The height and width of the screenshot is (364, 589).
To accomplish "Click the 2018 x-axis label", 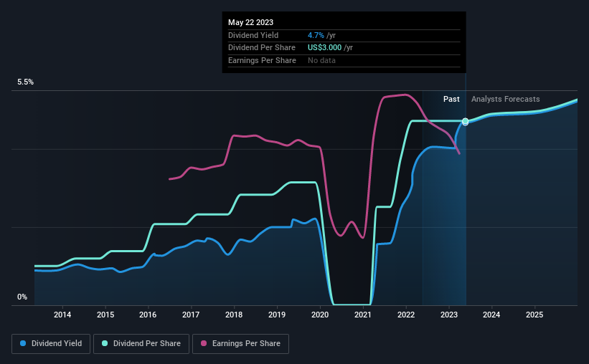I will tap(234, 315).
